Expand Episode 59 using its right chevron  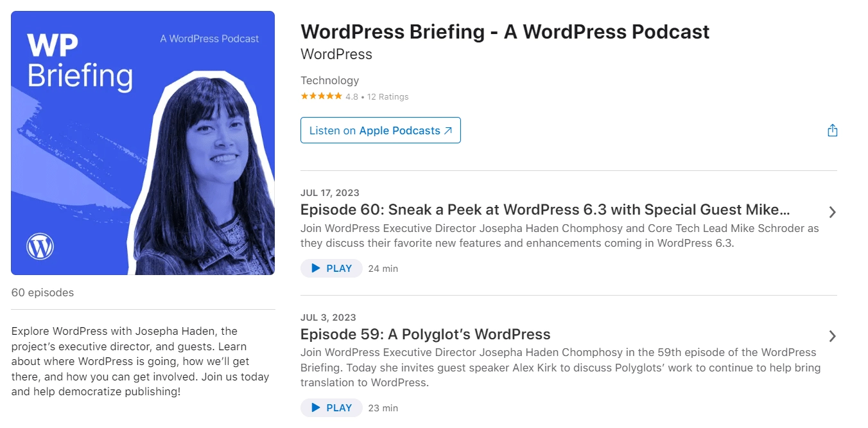click(832, 336)
